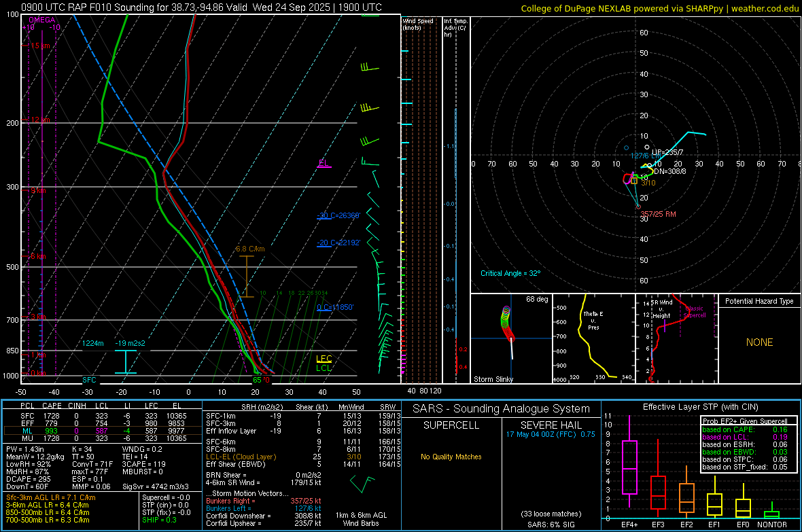Screen dimensions: 802x532
Task: Click the Bunkers Left storm motion label
Action: pyautogui.click(x=228, y=508)
